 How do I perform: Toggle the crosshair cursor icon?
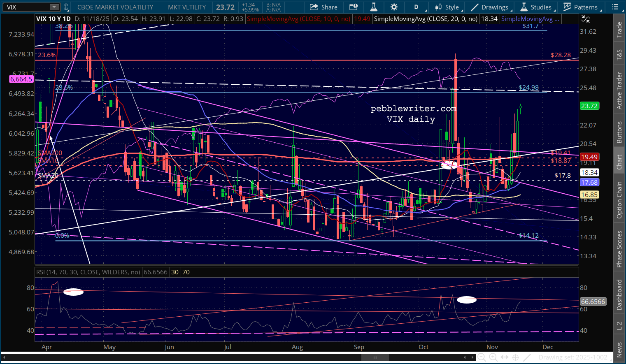515,357
